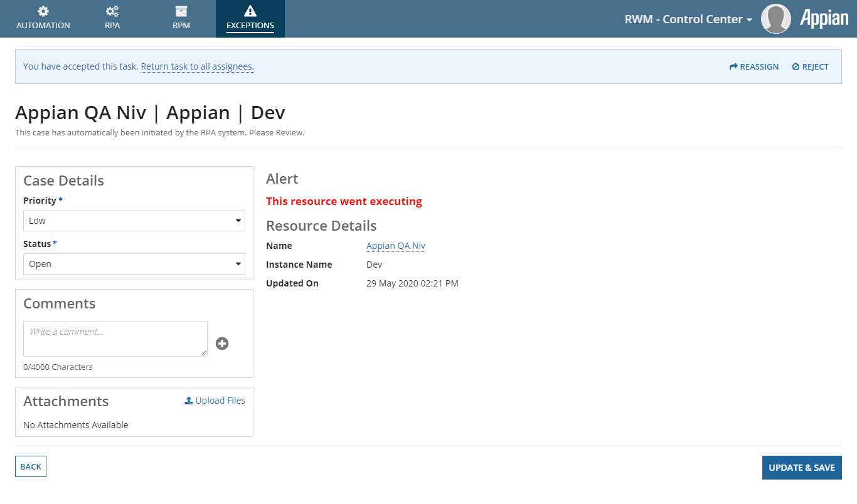Switch to the RPA tab

pyautogui.click(x=112, y=19)
